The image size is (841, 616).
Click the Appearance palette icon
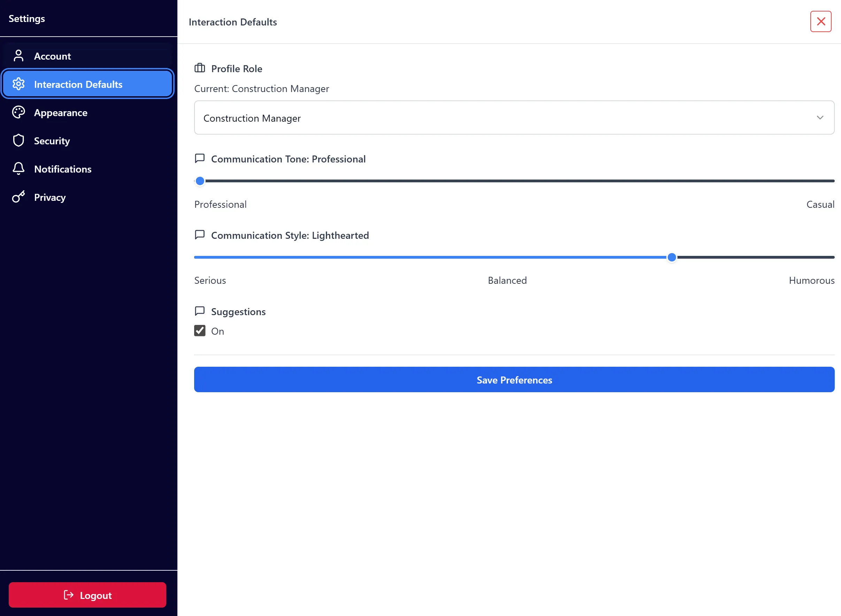click(18, 112)
